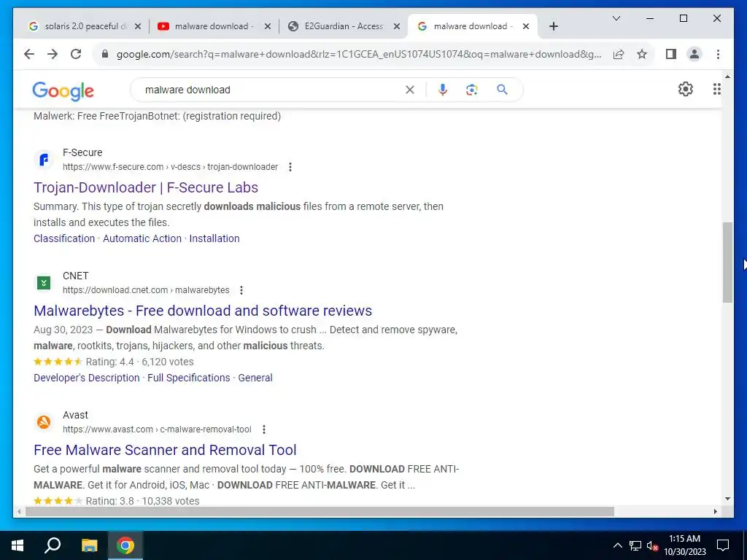Open the Full Specifications sublink
747x560 pixels.
(x=189, y=378)
